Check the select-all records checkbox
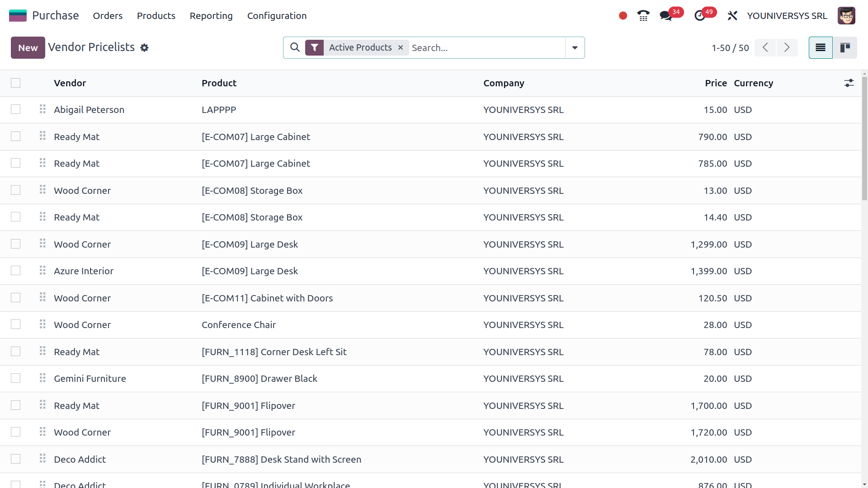The image size is (868, 488). pos(15,83)
